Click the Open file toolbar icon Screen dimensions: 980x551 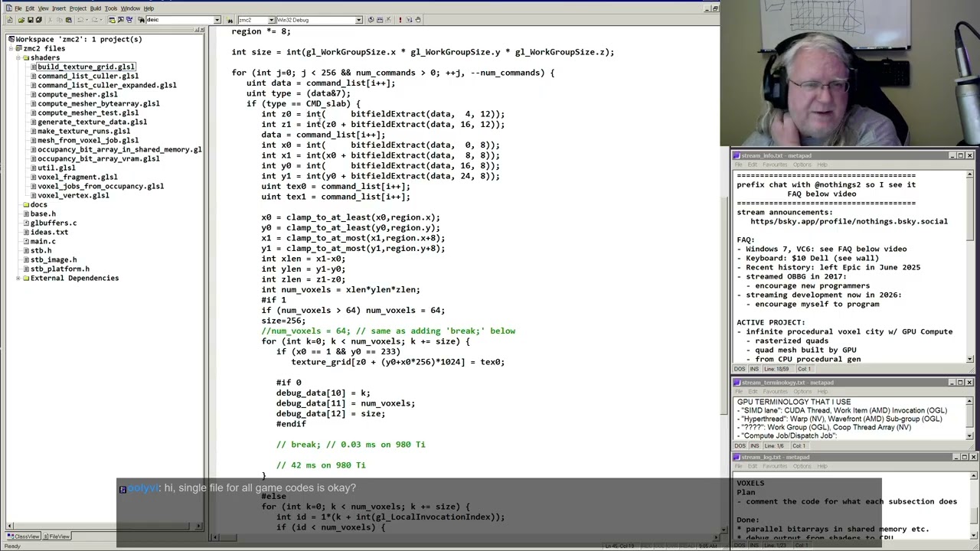click(x=21, y=20)
